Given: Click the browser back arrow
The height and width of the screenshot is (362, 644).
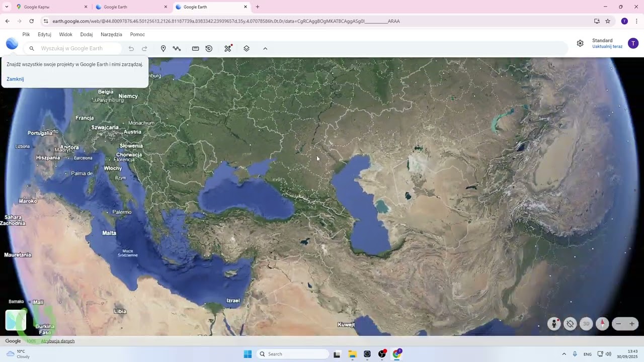Looking at the screenshot, I should [x=7, y=21].
